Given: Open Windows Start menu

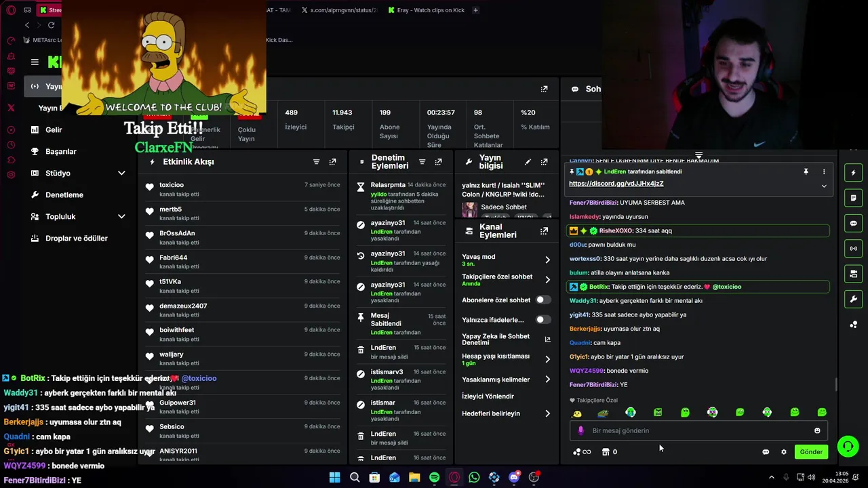Looking at the screenshot, I should (334, 477).
